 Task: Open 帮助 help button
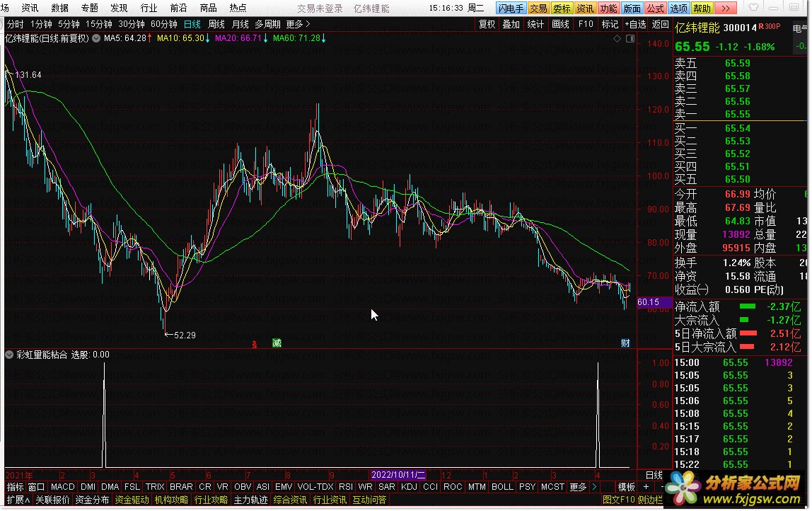(702, 8)
